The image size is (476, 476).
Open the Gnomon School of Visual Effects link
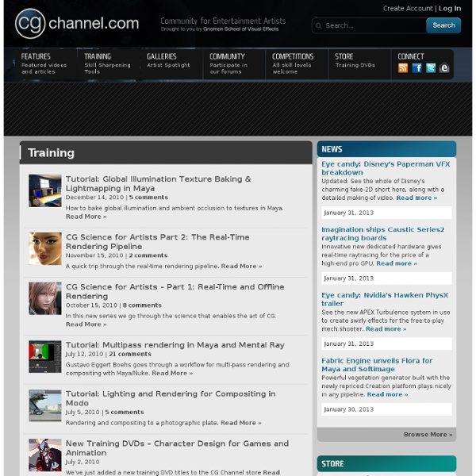point(240,29)
